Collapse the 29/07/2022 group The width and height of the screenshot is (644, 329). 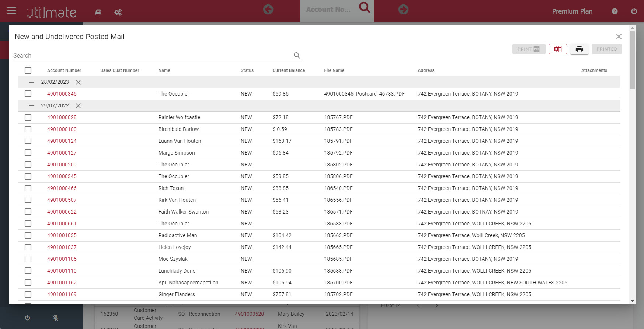(32, 106)
